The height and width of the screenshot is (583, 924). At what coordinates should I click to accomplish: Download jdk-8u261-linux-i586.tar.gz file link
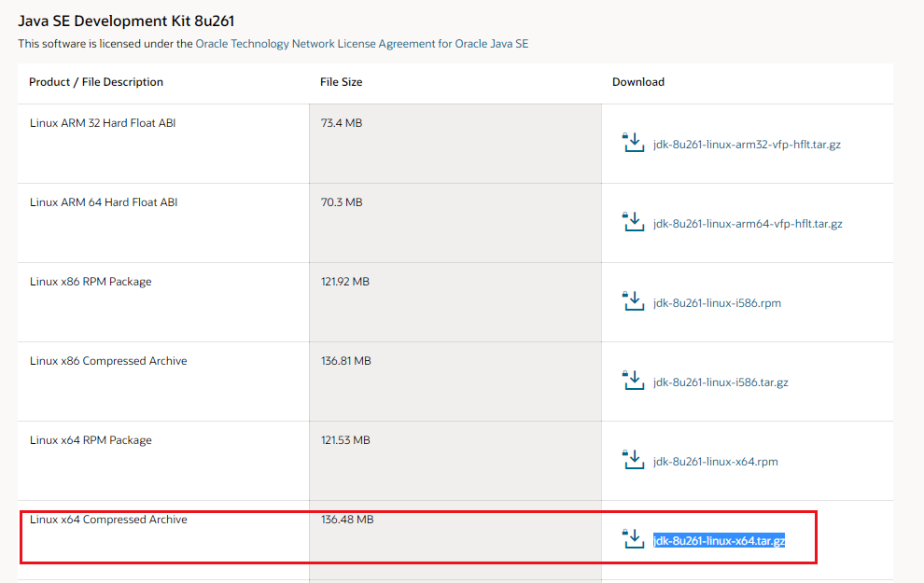click(x=721, y=382)
